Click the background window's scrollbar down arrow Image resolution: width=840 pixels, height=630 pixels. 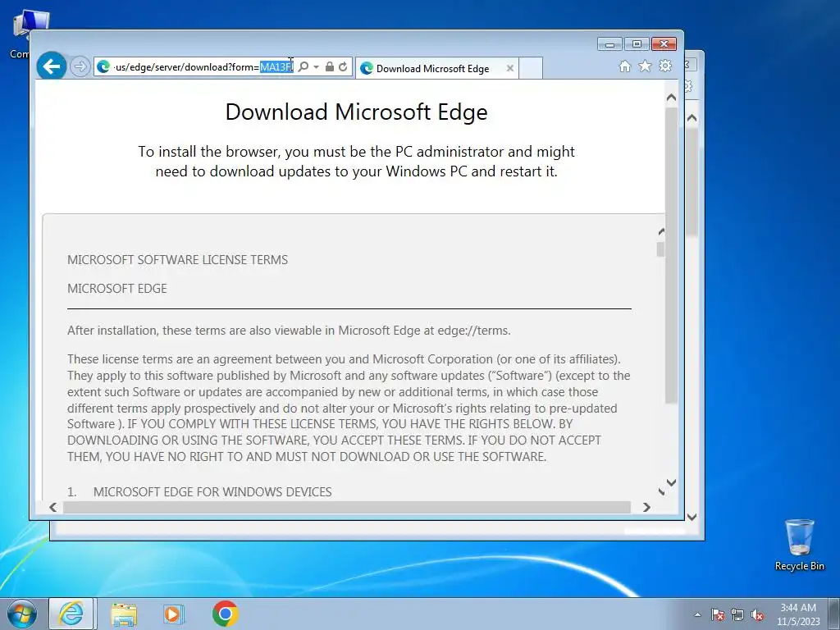[x=692, y=517]
